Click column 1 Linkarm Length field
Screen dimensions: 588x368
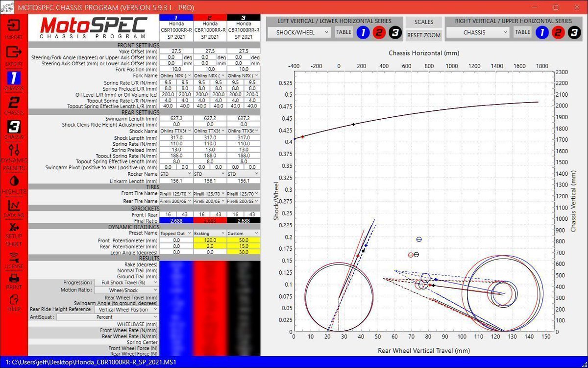(176, 181)
